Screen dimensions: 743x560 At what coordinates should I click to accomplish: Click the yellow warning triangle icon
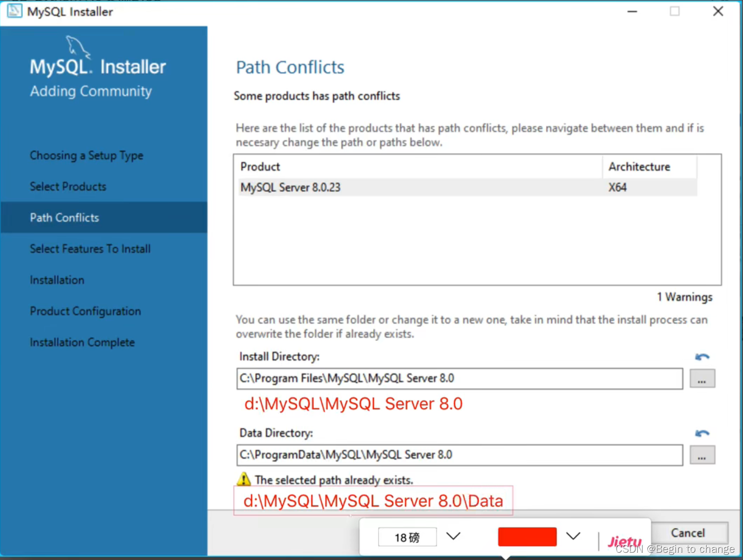[x=244, y=479]
